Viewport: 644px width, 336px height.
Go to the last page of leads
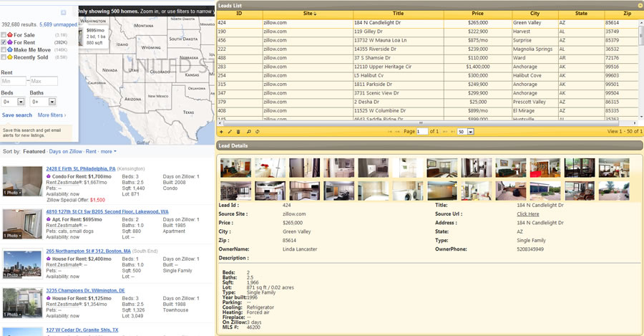pyautogui.click(x=453, y=132)
